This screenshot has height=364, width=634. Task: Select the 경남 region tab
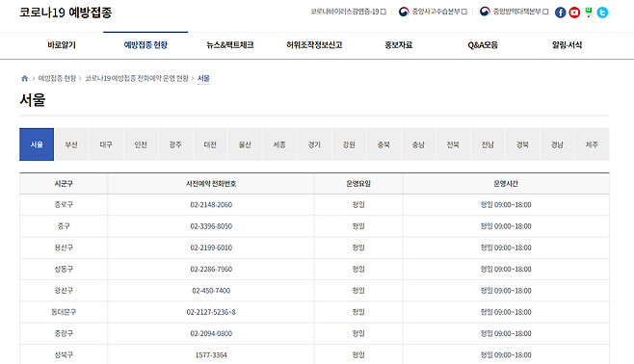tap(557, 144)
